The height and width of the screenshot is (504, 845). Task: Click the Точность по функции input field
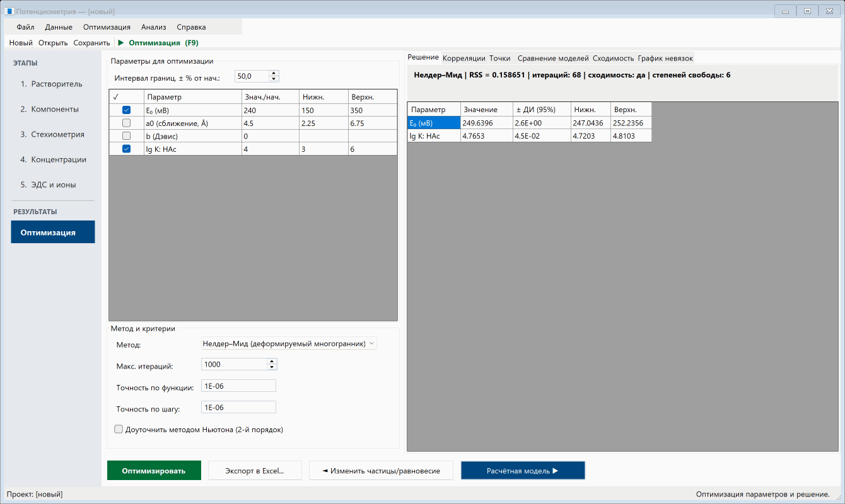point(238,386)
